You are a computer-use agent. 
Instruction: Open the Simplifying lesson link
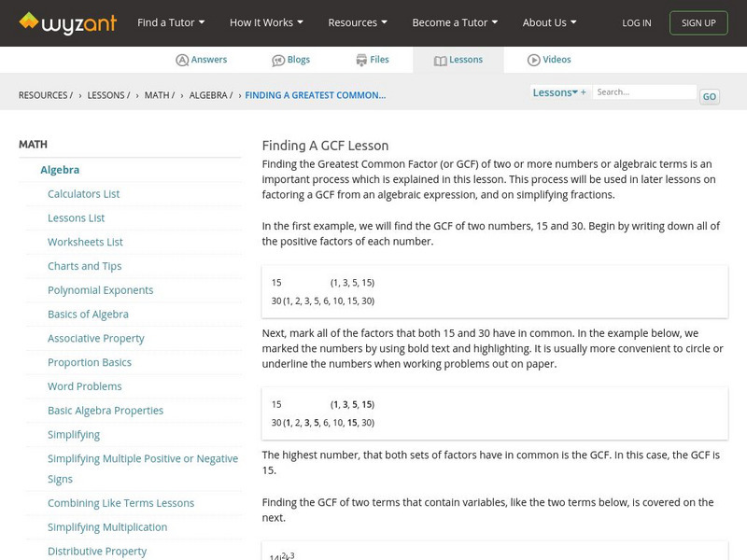pyautogui.click(x=74, y=435)
